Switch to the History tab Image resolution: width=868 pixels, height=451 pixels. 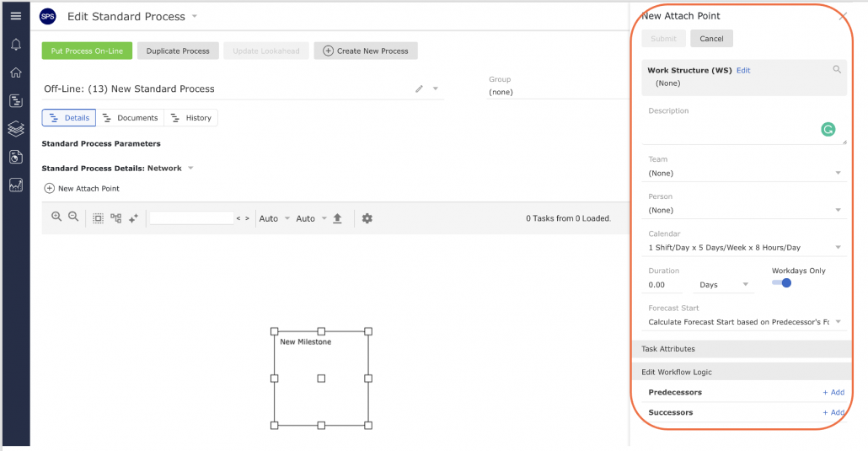[x=191, y=118]
